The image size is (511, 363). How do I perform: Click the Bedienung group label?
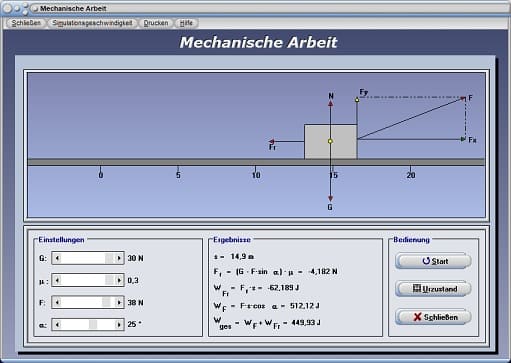coord(411,240)
